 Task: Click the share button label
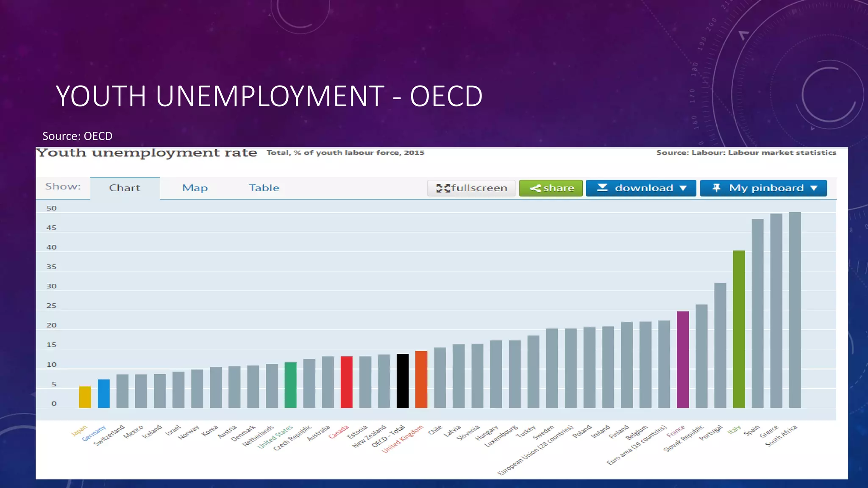coord(559,188)
